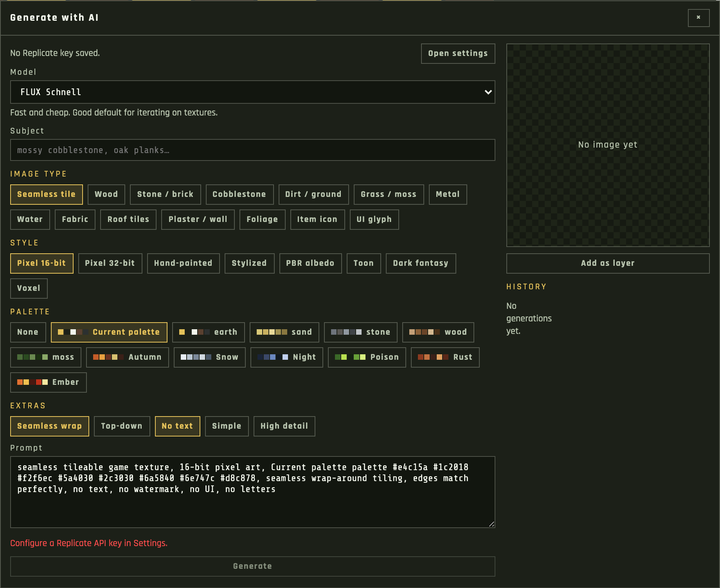Image resolution: width=720 pixels, height=588 pixels.
Task: Click the Open settings button
Action: click(458, 53)
